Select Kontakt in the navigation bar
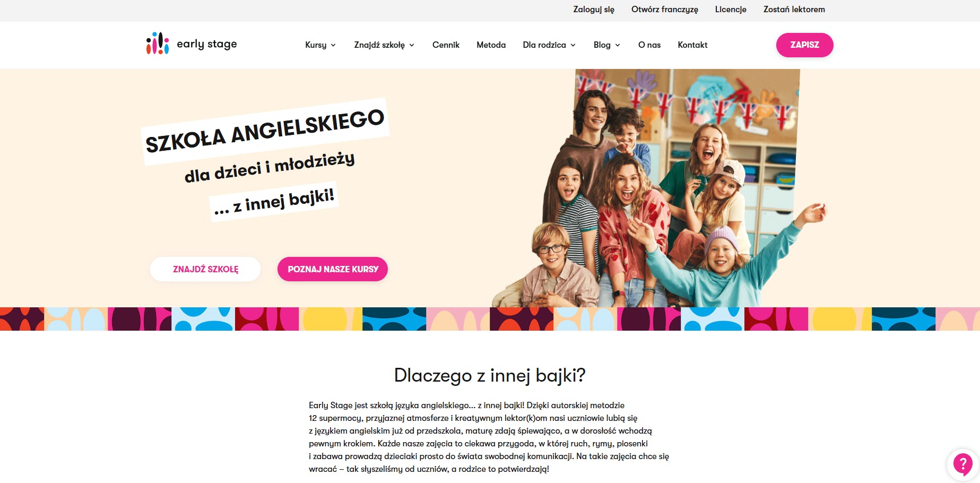Screen dimensions: 980x483 pyautogui.click(x=692, y=45)
